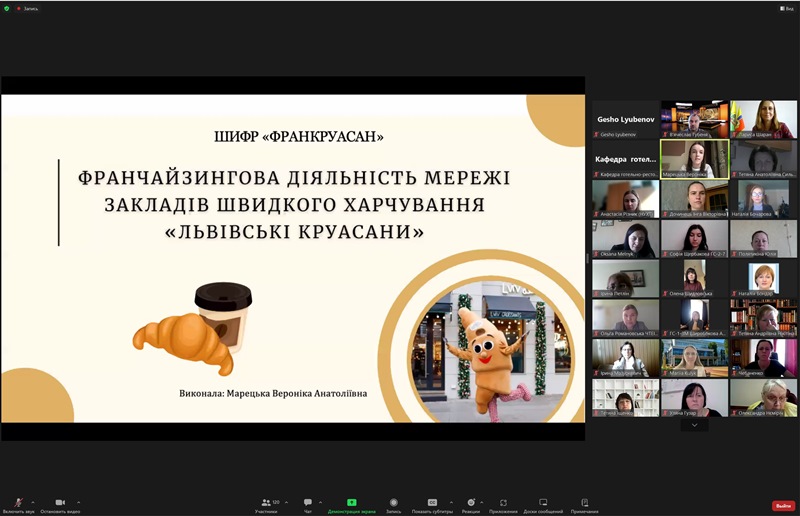Open the Участники participants panel
This screenshot has width=800, height=516.
[266, 503]
